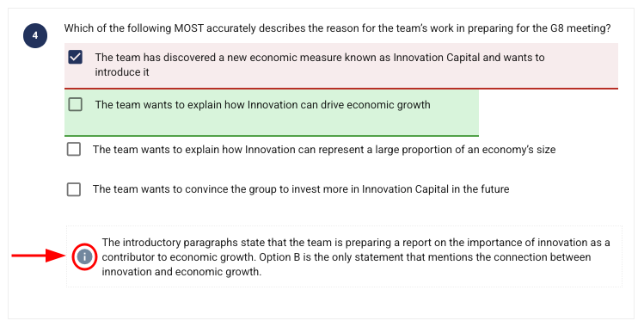Click the green highlighted correct-answer area
This screenshot has width=644, height=327.
pyautogui.click(x=272, y=113)
